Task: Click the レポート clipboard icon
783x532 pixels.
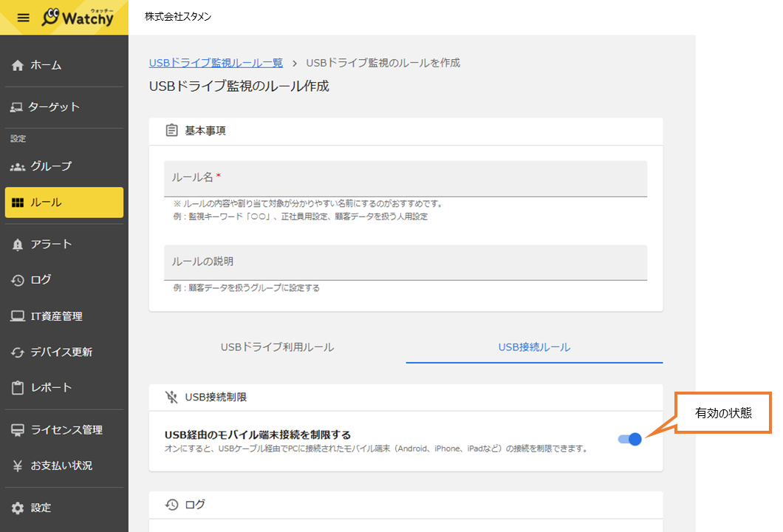Action: (x=18, y=388)
